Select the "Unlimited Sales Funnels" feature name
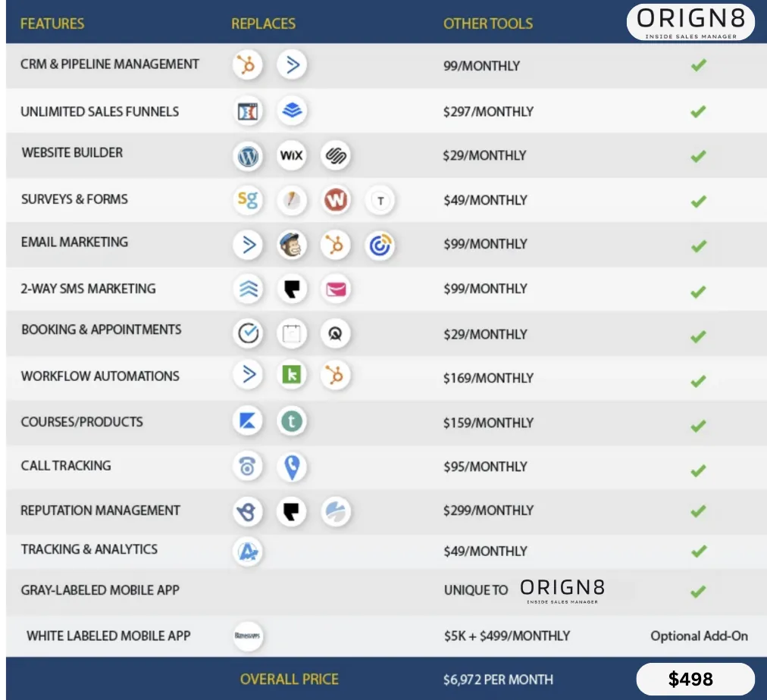The width and height of the screenshot is (767, 700). (100, 111)
